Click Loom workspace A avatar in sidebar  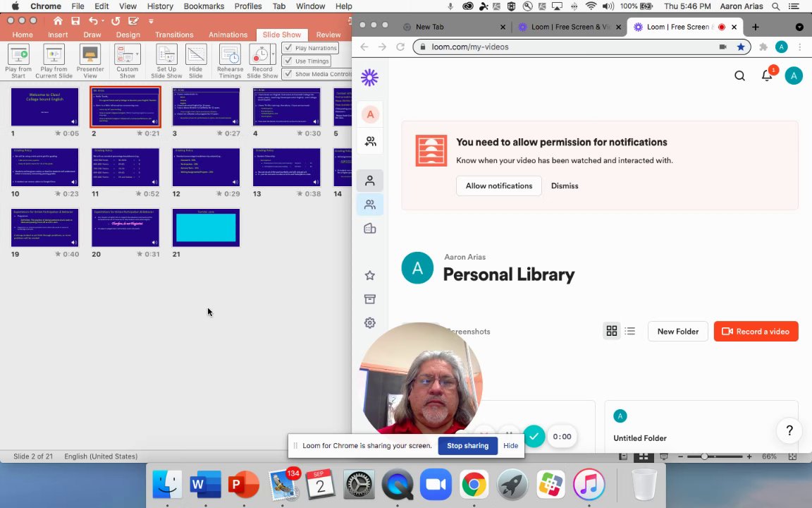click(x=370, y=114)
